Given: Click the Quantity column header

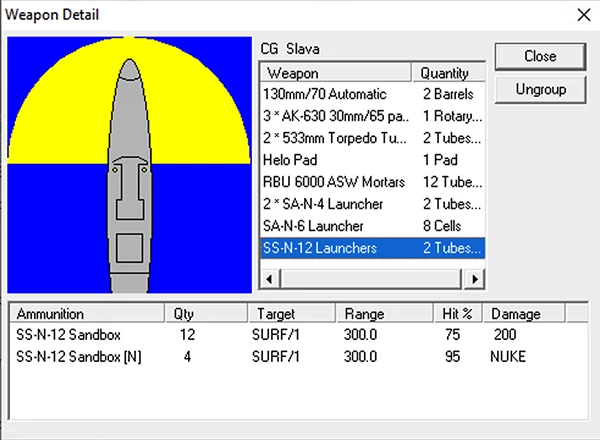Looking at the screenshot, I should [447, 73].
